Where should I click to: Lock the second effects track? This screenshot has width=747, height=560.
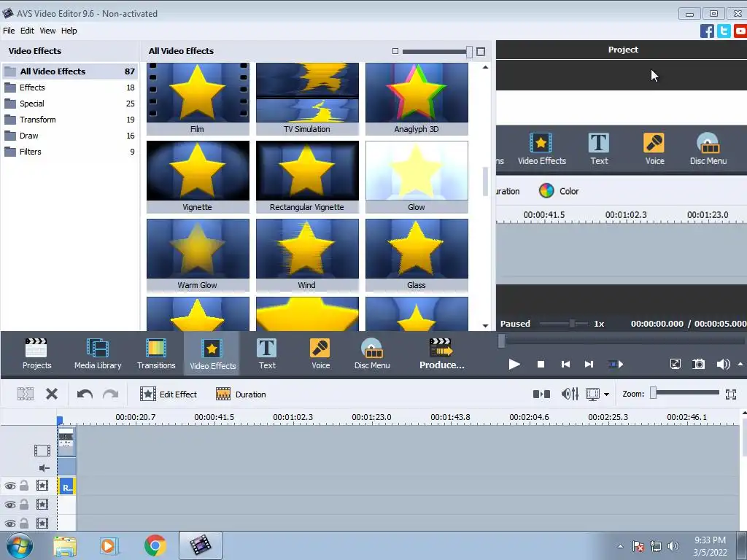tap(24, 505)
